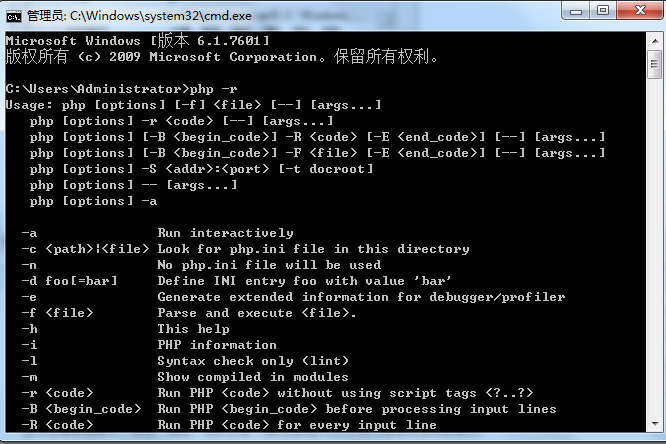Minimize the command prompt window

[575, 11]
